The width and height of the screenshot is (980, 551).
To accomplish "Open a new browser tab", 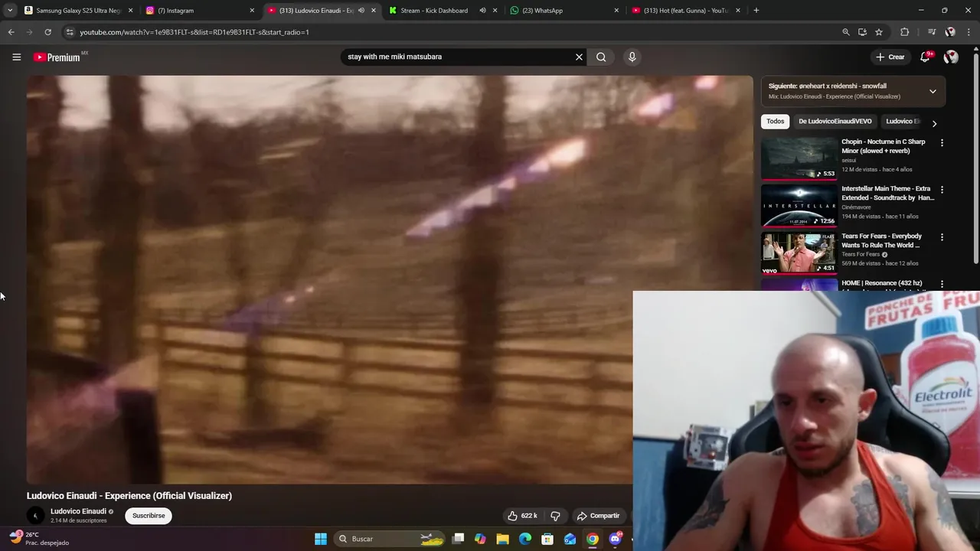I will coord(756,11).
